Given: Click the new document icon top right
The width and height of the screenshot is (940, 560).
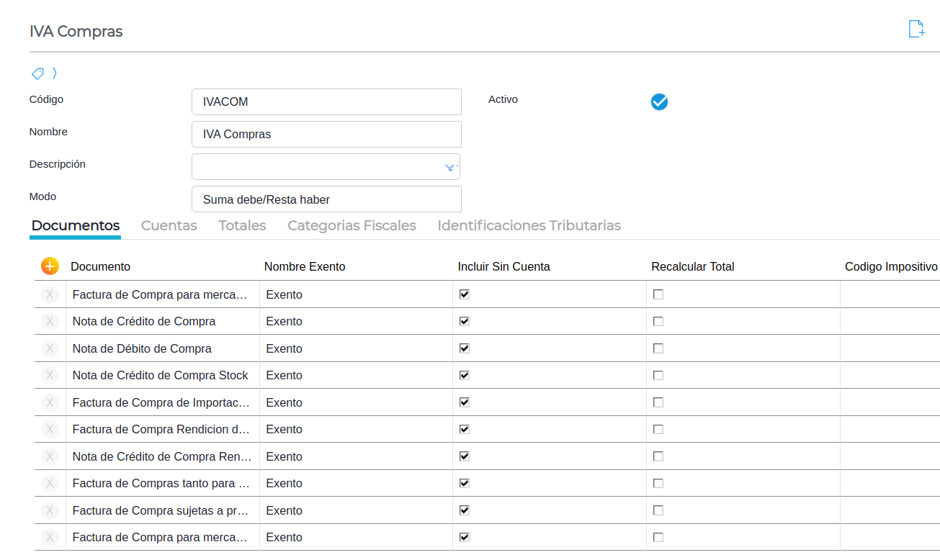Looking at the screenshot, I should 916,30.
